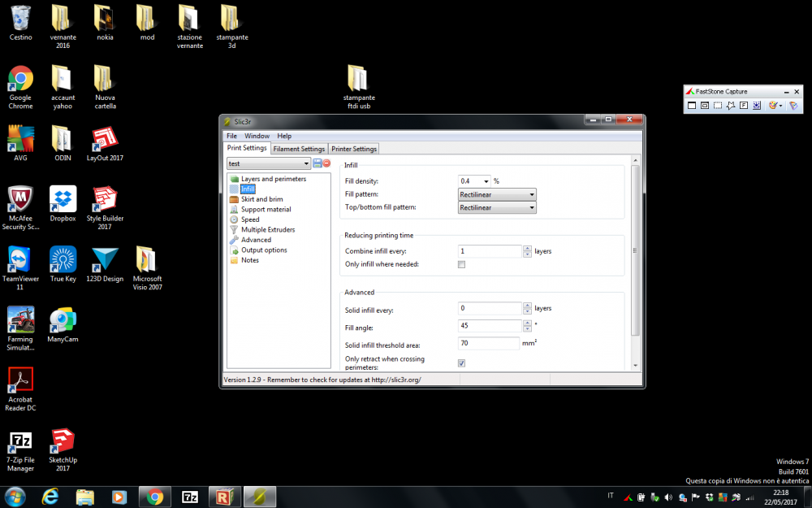Select FastStone capture rectangular region tool
812x508 pixels.
point(718,106)
